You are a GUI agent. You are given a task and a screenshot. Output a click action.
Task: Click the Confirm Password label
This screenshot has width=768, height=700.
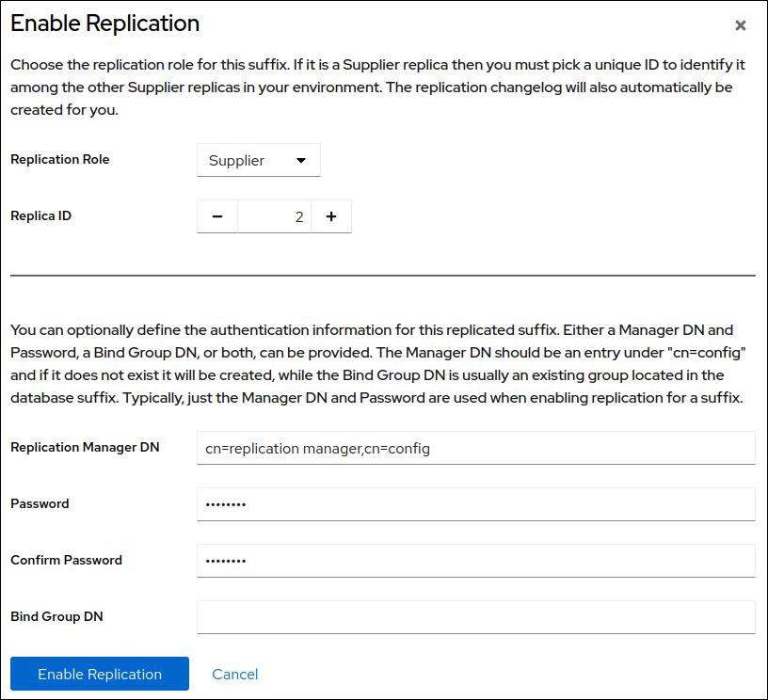click(x=66, y=560)
